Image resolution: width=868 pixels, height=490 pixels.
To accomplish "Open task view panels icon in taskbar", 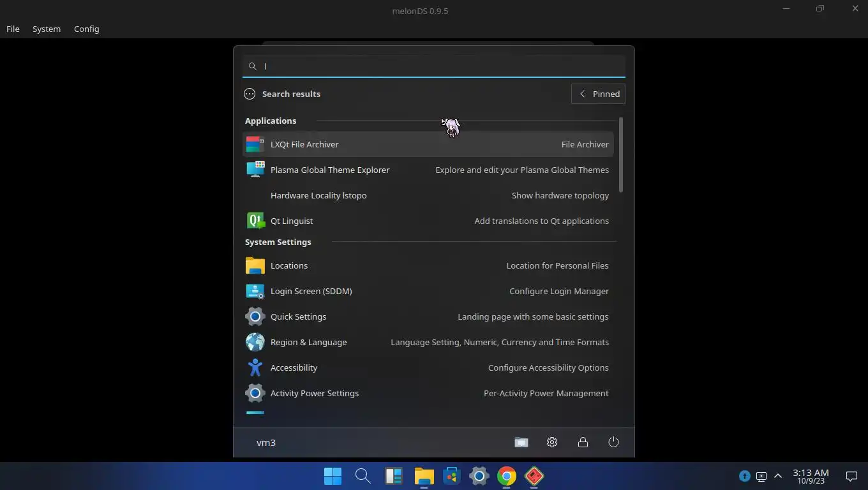I will point(394,476).
